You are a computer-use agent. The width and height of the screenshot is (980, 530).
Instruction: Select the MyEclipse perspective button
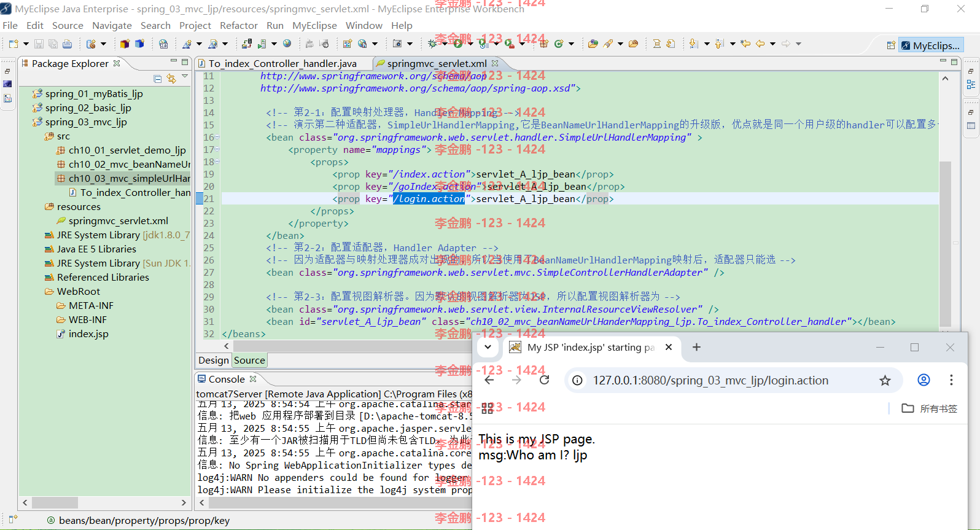[931, 45]
